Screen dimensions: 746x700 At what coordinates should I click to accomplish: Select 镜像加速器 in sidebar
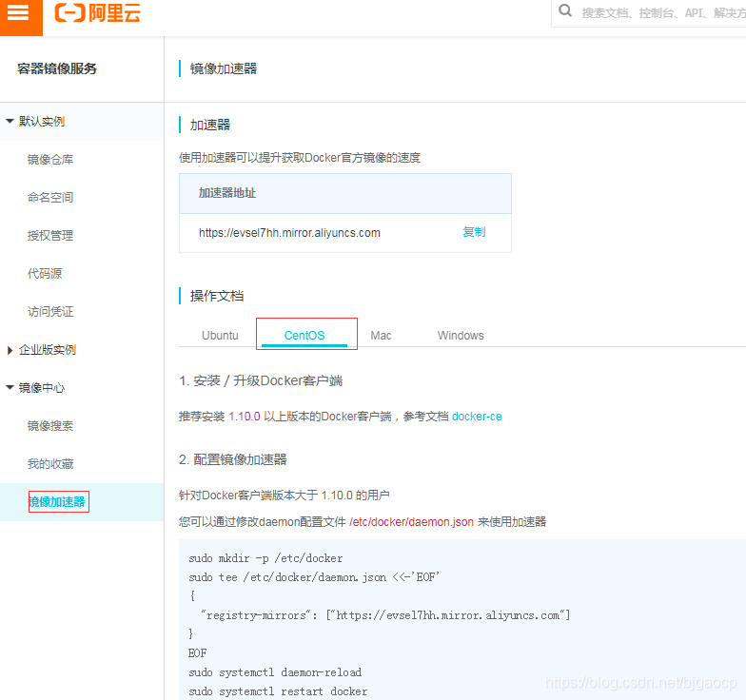point(57,502)
